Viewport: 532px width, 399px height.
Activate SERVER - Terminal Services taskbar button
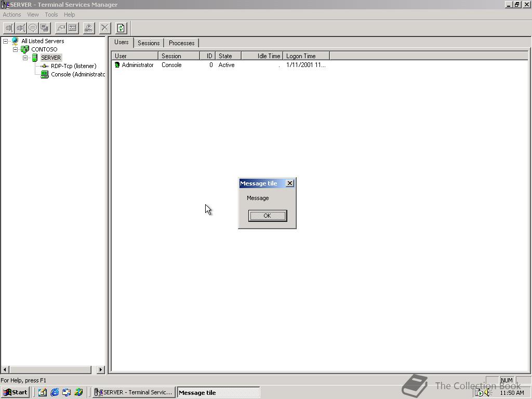click(x=134, y=392)
